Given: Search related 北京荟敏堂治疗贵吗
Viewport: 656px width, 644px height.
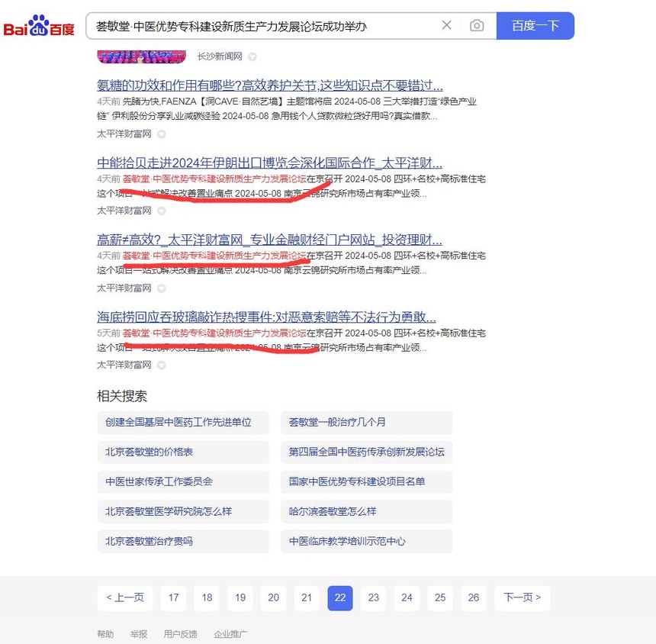Looking at the screenshot, I should pos(183,542).
